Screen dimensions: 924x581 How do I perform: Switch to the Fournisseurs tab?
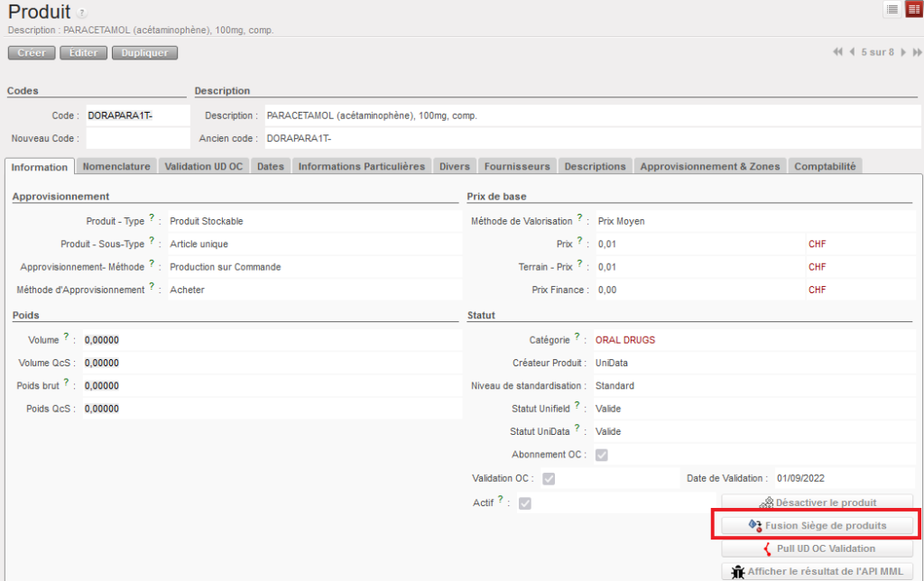click(516, 166)
